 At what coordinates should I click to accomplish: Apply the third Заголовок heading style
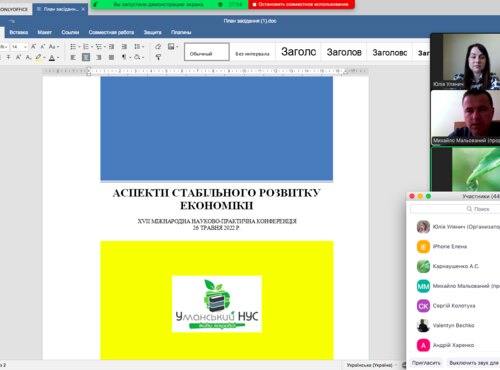pyautogui.click(x=390, y=52)
